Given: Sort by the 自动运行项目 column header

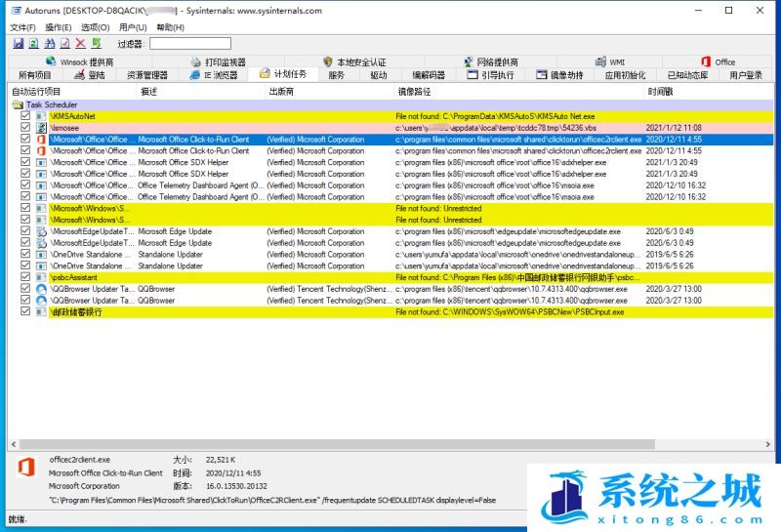Looking at the screenshot, I should pyautogui.click(x=72, y=91).
